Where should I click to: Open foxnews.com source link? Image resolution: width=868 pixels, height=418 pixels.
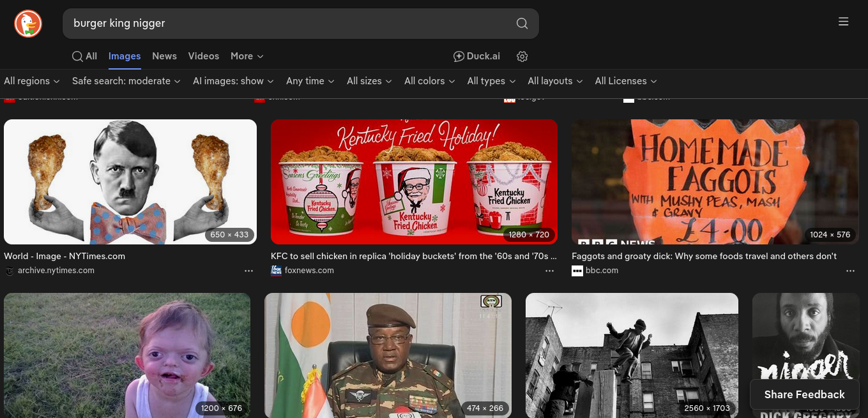pyautogui.click(x=309, y=271)
